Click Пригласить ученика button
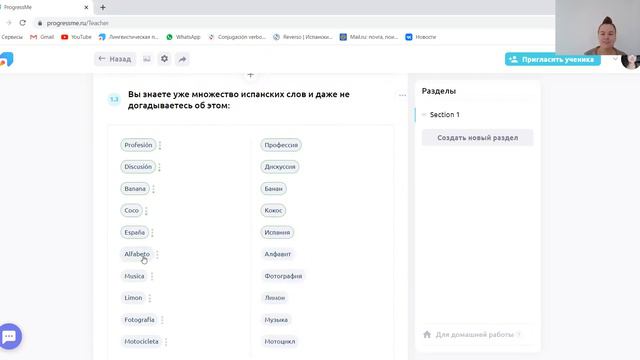Image resolution: width=640 pixels, height=360 pixels. [x=553, y=59]
